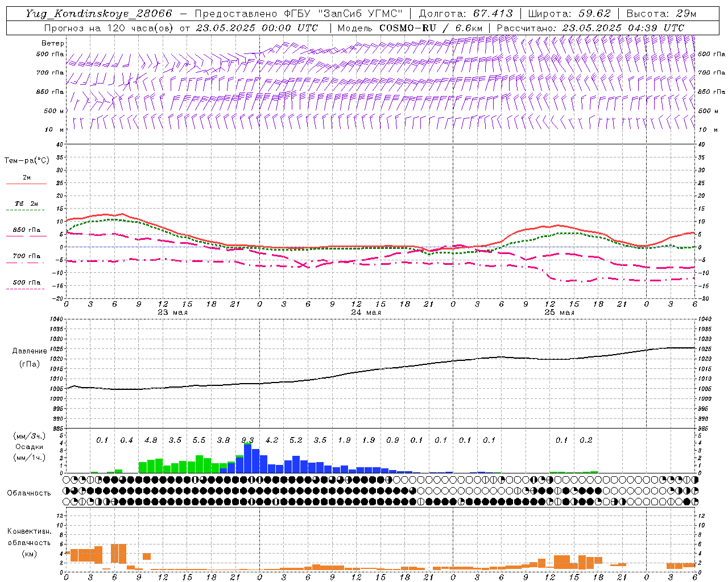Image resolution: width=728 pixels, height=582 pixels.
Task: Click the 0.9 precipitation total
Action: click(392, 440)
